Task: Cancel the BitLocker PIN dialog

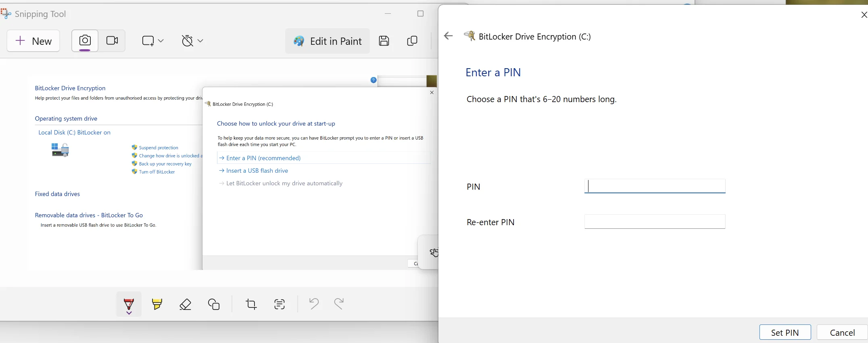Action: tap(842, 333)
